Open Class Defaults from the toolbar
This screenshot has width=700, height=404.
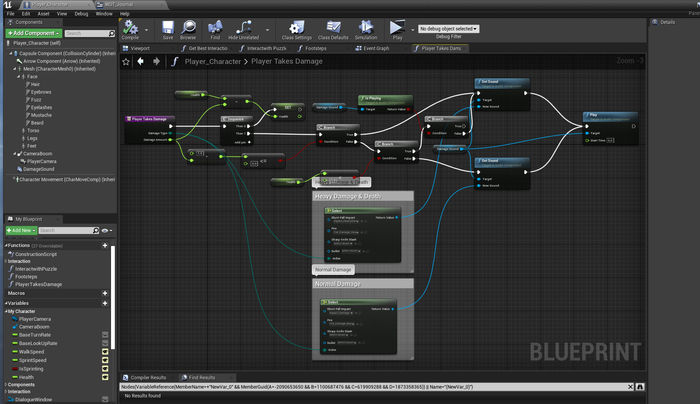[333, 28]
